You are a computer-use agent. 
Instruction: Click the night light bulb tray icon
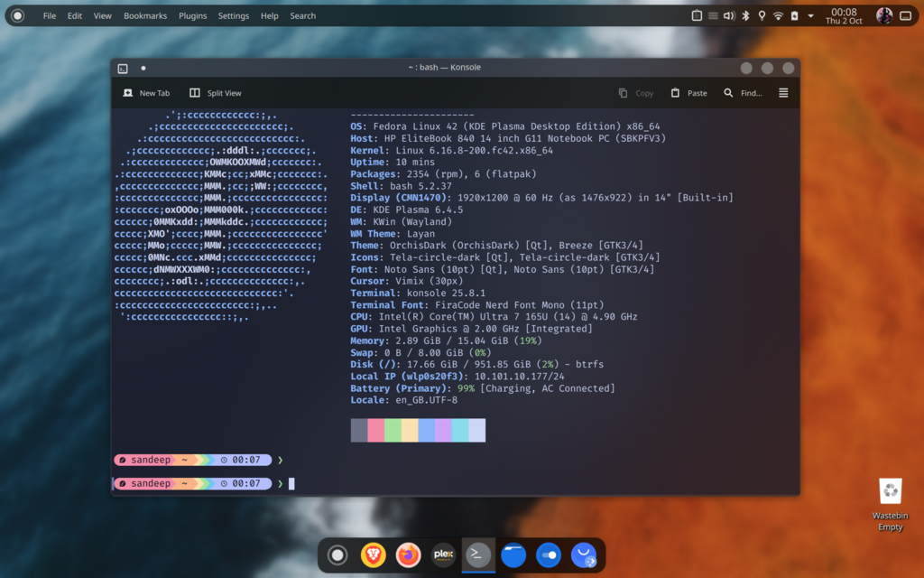point(762,16)
